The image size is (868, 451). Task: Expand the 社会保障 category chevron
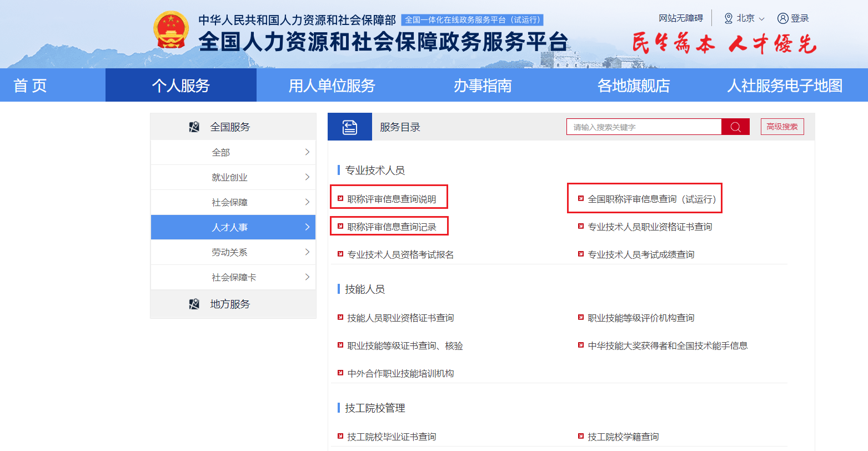tap(307, 202)
